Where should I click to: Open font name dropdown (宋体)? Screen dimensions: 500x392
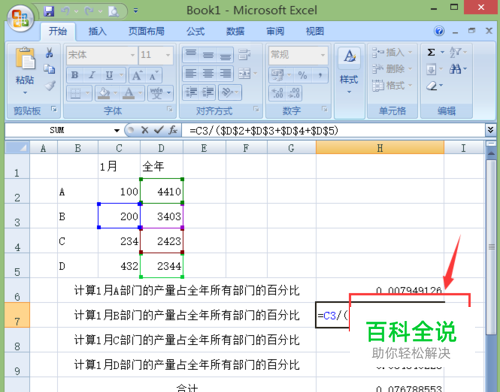tap(132, 55)
